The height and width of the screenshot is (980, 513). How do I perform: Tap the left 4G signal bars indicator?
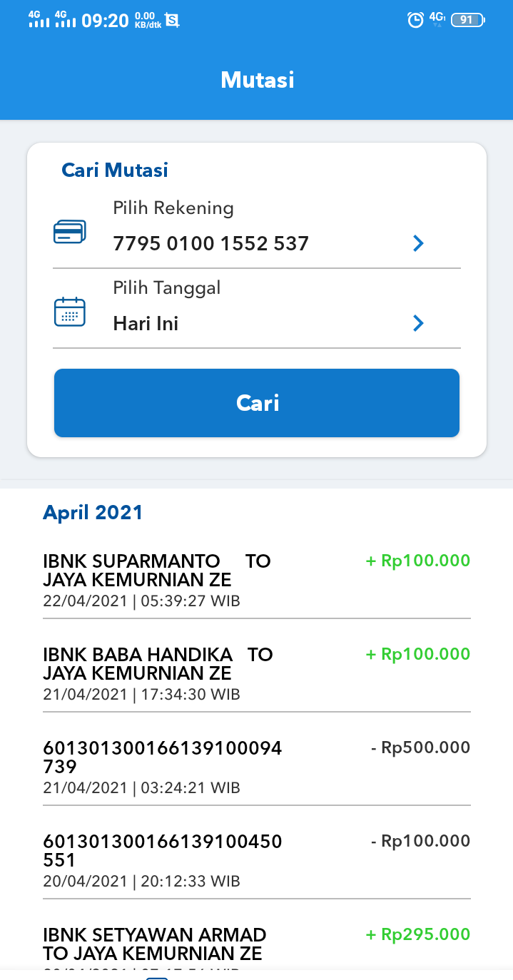[x=39, y=19]
